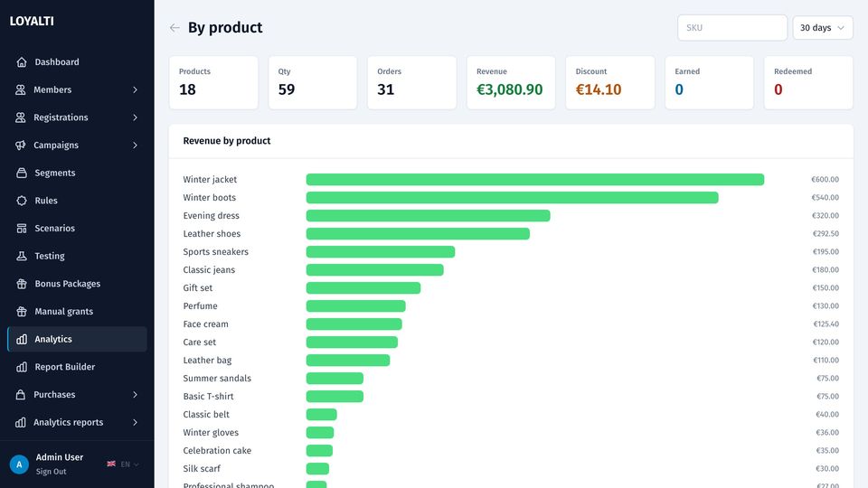The image size is (868, 488).
Task: Click the €292.50 revenue value
Action: (826, 233)
